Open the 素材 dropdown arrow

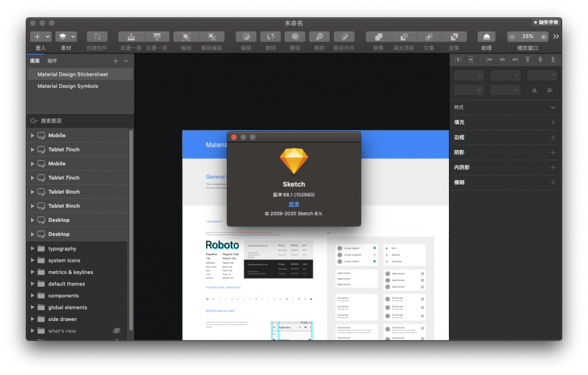73,36
